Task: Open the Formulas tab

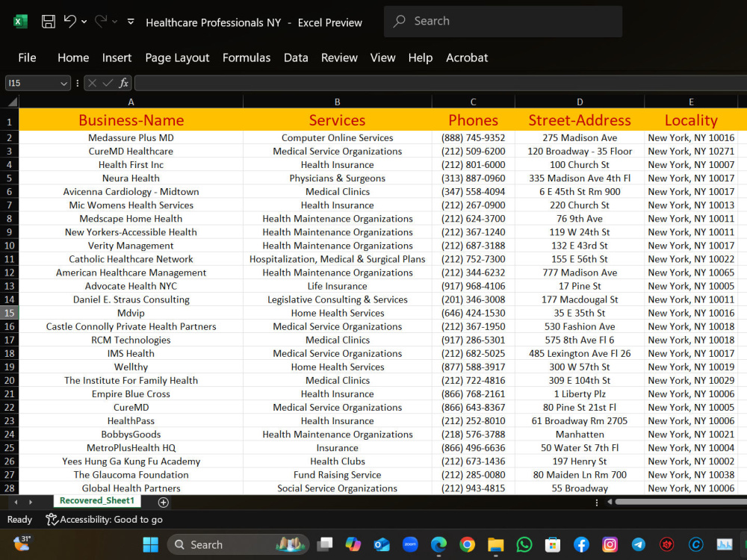Action: [x=247, y=57]
